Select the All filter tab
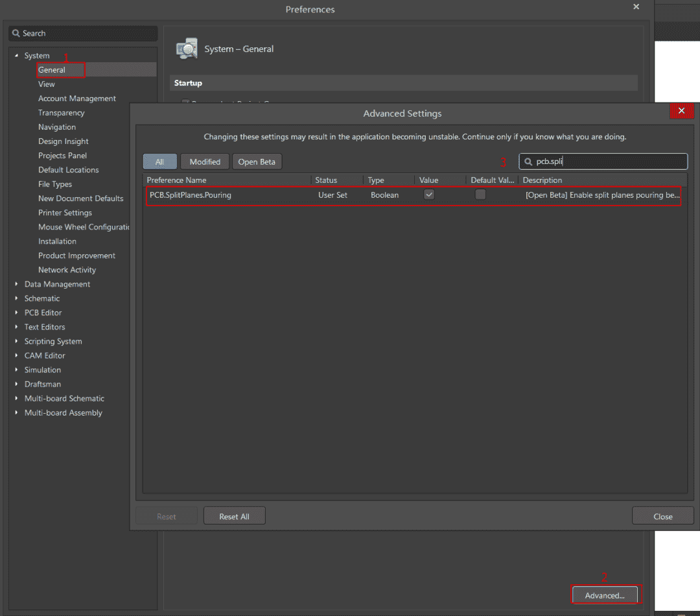Viewport: 700px width, 616px height. coord(160,161)
